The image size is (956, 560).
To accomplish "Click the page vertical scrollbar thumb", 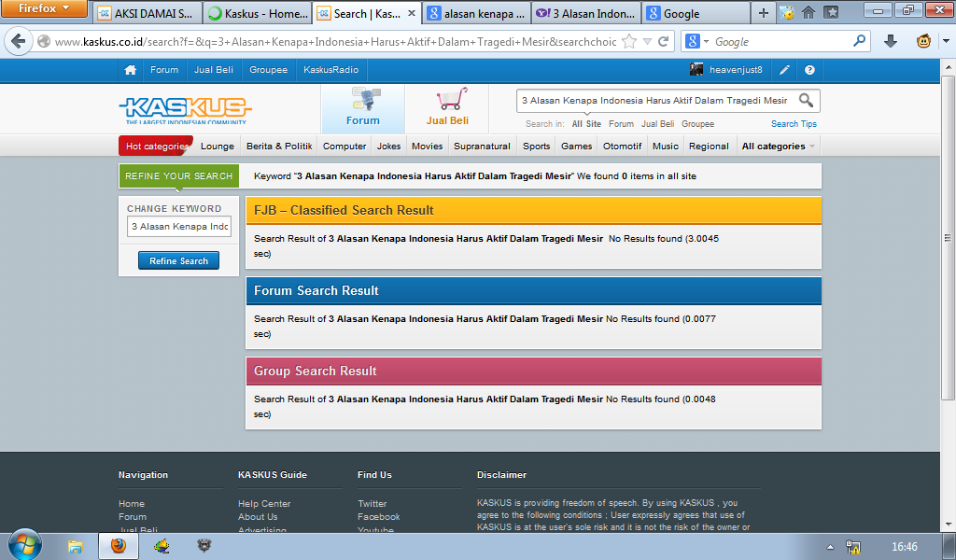I will [949, 238].
